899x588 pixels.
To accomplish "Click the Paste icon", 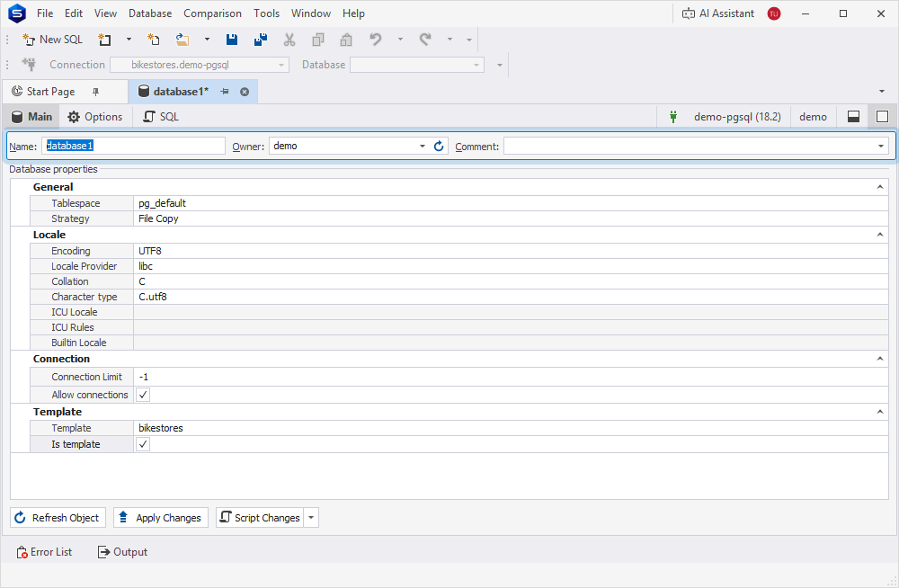I will (x=346, y=40).
